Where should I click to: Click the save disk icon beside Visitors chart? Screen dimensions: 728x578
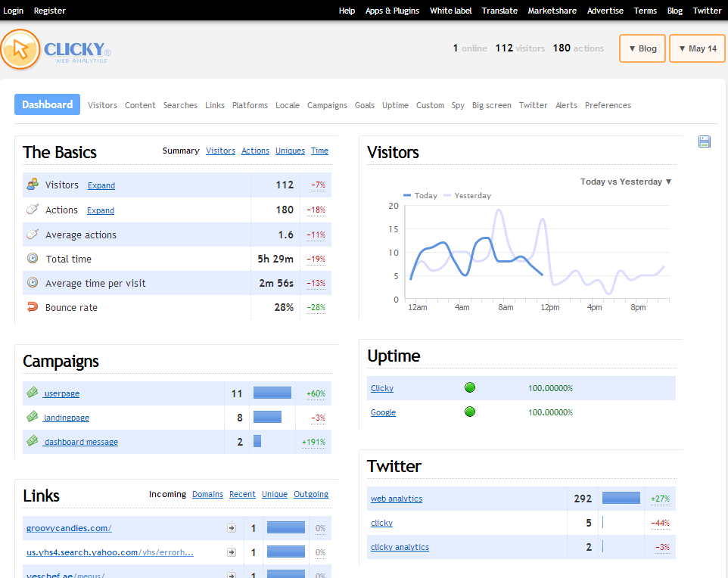pos(705,141)
